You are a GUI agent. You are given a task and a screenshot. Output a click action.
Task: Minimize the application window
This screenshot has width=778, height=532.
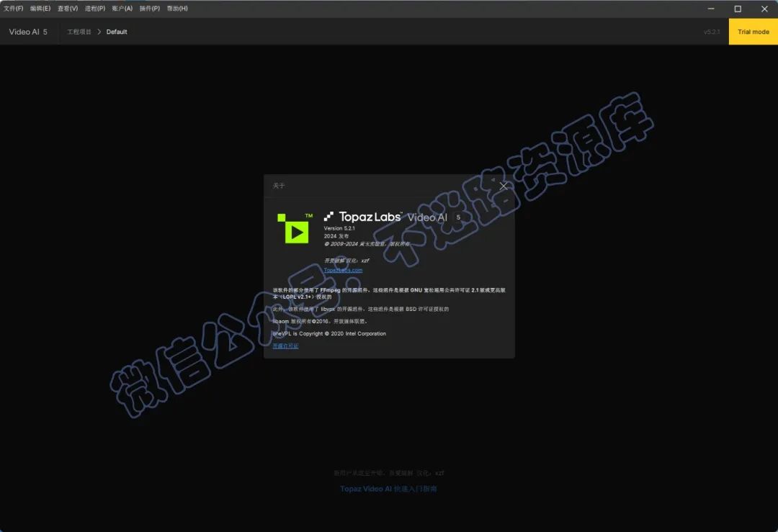(710, 9)
